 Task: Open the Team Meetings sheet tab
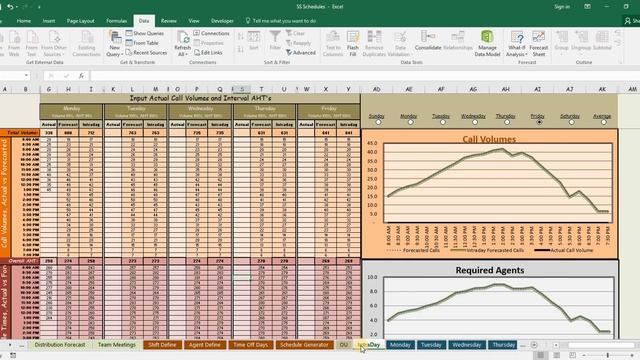tap(117, 345)
